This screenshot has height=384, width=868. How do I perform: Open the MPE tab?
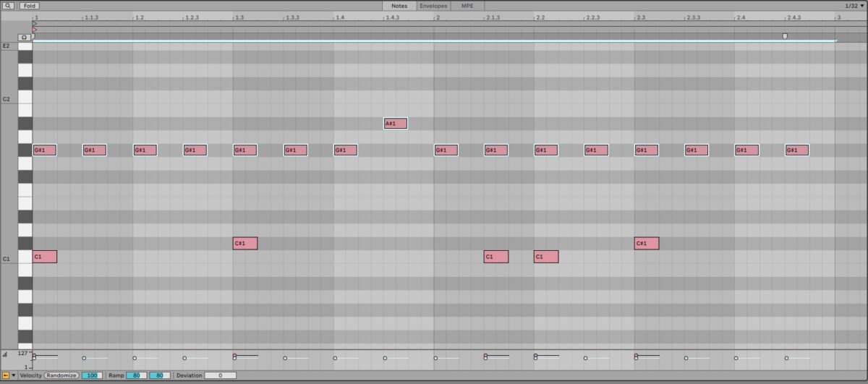[467, 6]
